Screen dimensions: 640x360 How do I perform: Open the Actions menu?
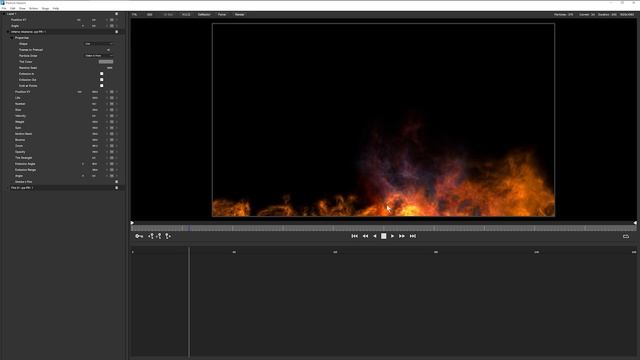pos(33,8)
